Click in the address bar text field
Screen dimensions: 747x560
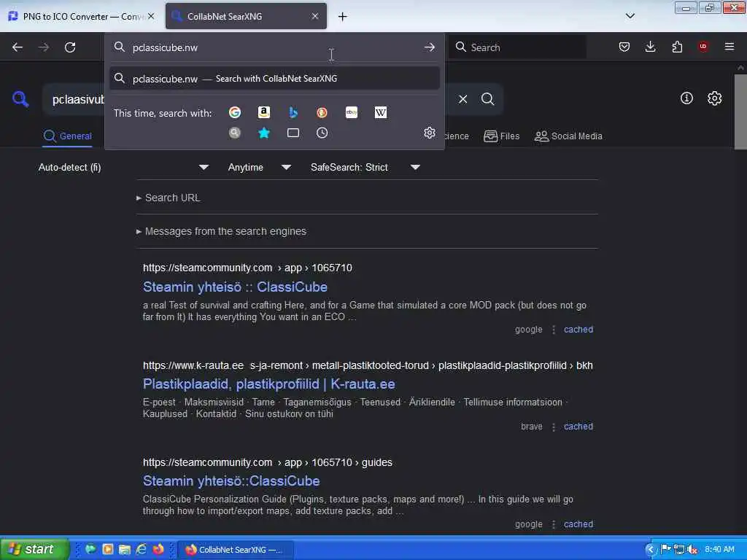pyautogui.click(x=274, y=47)
